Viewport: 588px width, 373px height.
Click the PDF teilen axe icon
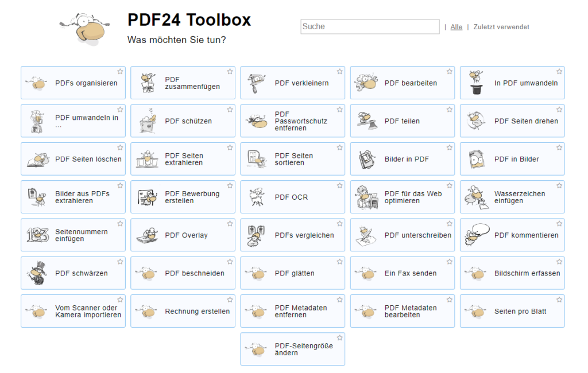pos(367,121)
